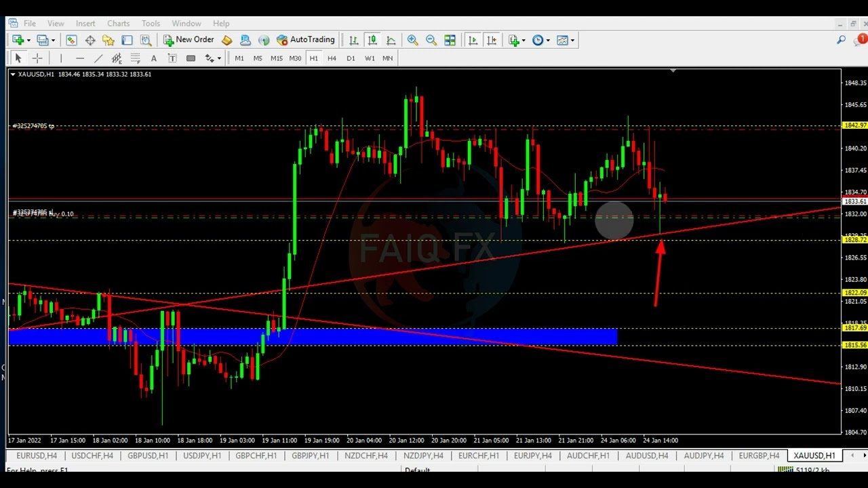868x488 pixels.
Task: Zoom out on the chart
Action: pyautogui.click(x=431, y=40)
